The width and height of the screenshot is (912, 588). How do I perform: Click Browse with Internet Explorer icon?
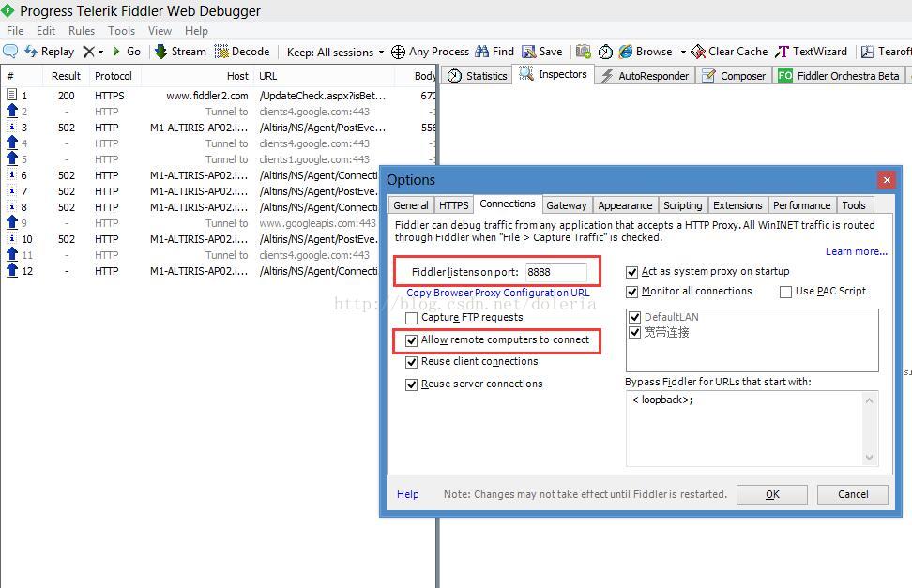[x=626, y=52]
